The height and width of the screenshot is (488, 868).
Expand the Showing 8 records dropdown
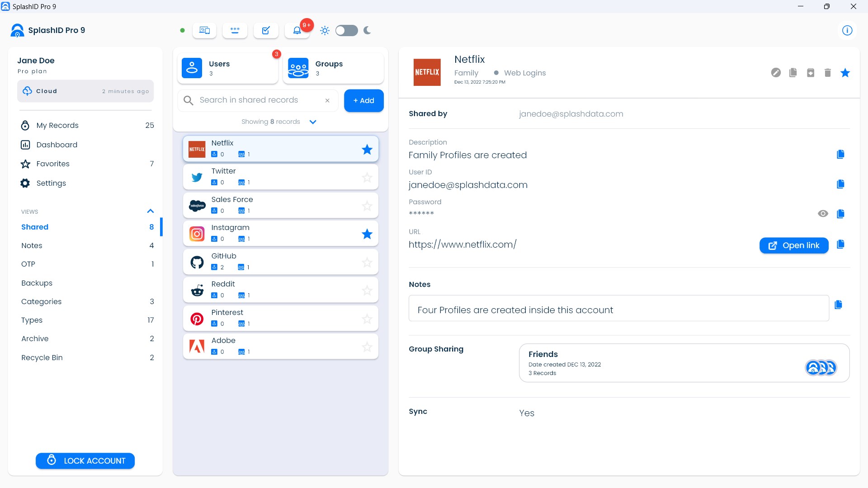click(x=312, y=122)
